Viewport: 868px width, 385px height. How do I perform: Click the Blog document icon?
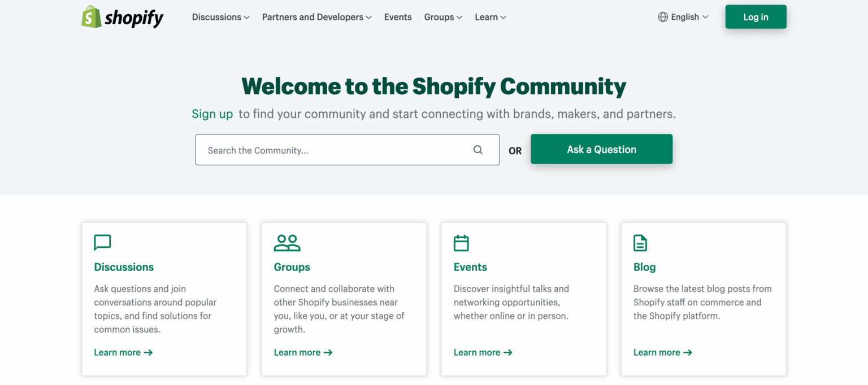tap(640, 243)
